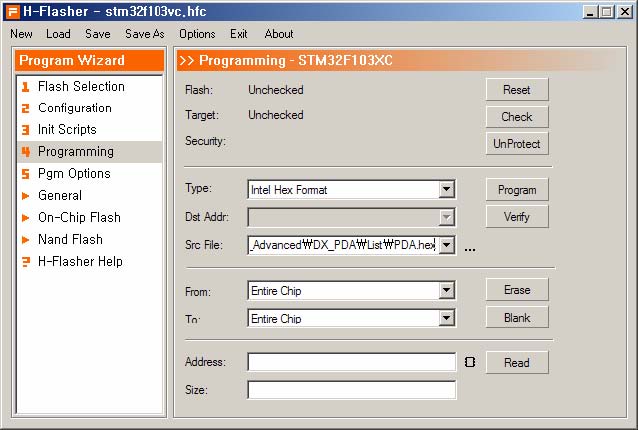
Task: Click the arrow icon beside Nand Flash
Action: pos(25,240)
